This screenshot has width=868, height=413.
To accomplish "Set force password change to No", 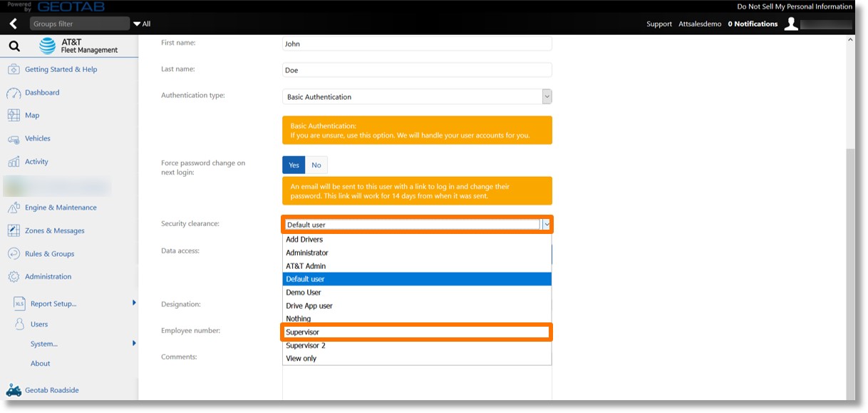I will point(316,165).
